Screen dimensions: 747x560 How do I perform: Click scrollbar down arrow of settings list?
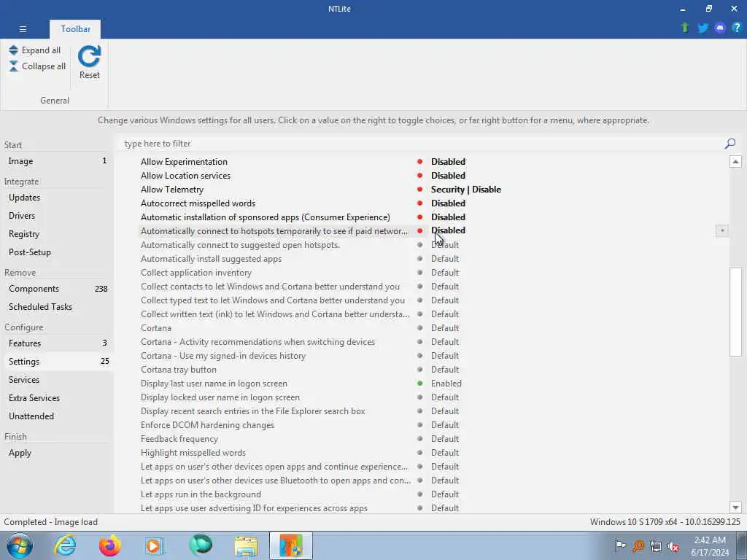[x=735, y=507]
